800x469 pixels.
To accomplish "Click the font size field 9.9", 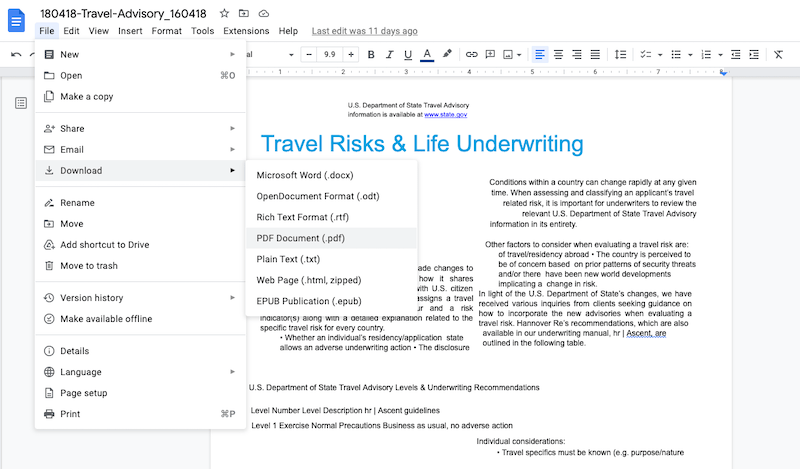I will point(330,55).
